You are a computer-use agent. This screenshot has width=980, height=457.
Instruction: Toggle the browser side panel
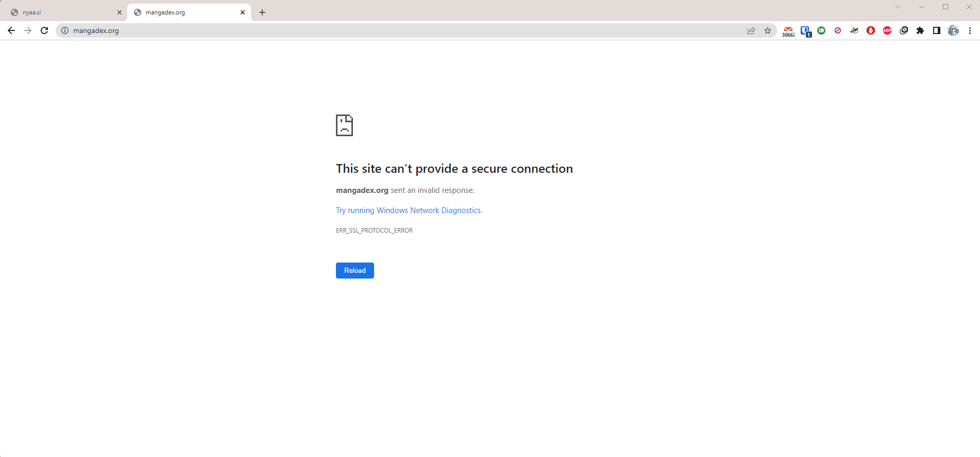[x=937, y=31]
